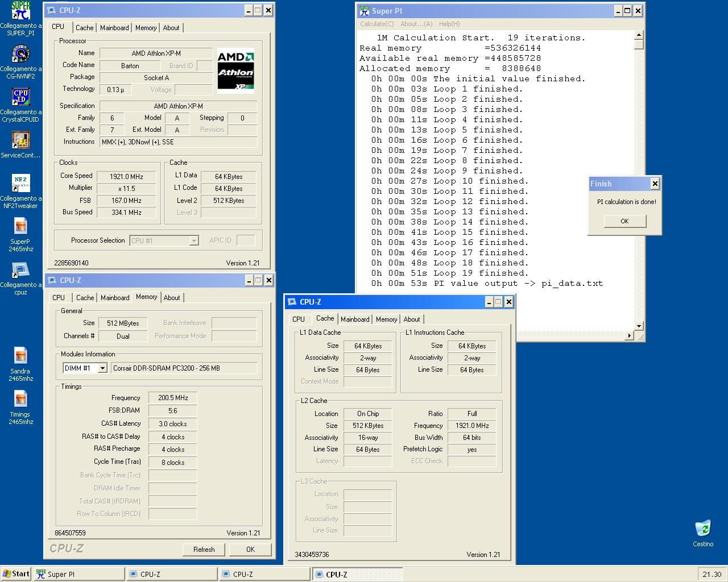Open About menu in Super PI

(x=416, y=24)
